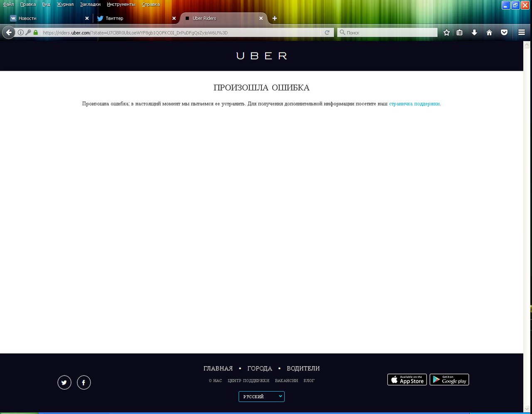This screenshot has width=532, height=414.
Task: Click the key icon in address bar
Action: 28,32
